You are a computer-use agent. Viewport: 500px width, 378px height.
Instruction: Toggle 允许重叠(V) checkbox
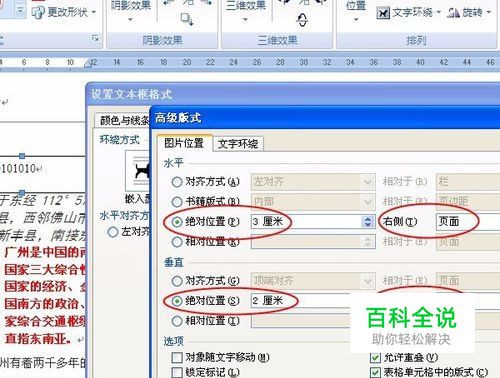tap(375, 358)
